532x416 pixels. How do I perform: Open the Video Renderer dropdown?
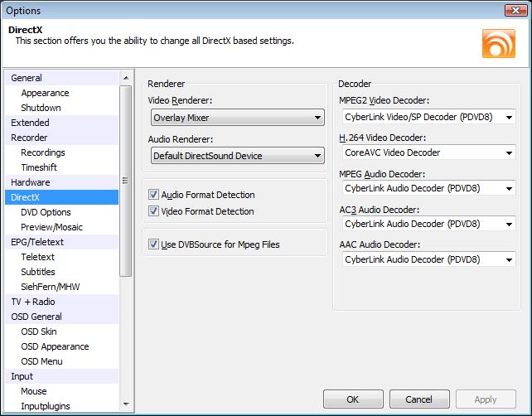(x=236, y=119)
